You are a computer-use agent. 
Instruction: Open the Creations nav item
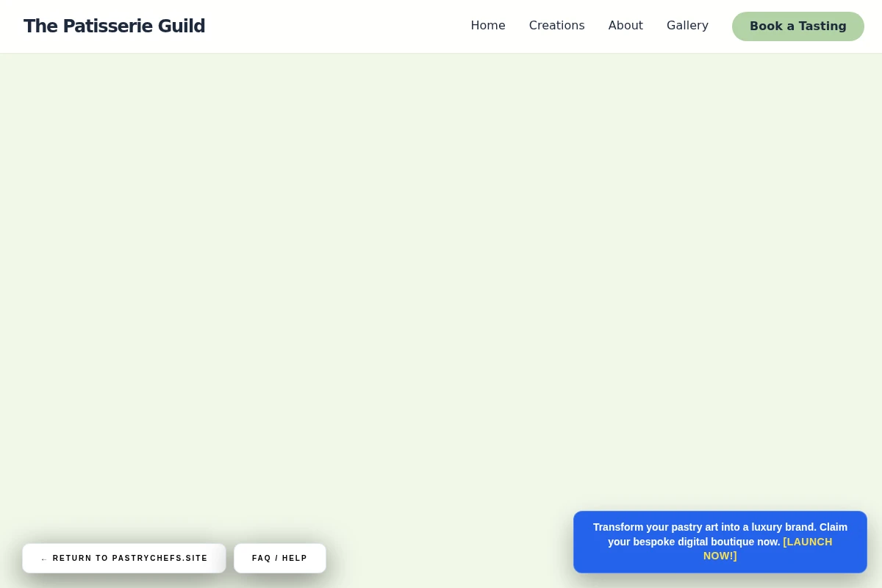point(557,26)
